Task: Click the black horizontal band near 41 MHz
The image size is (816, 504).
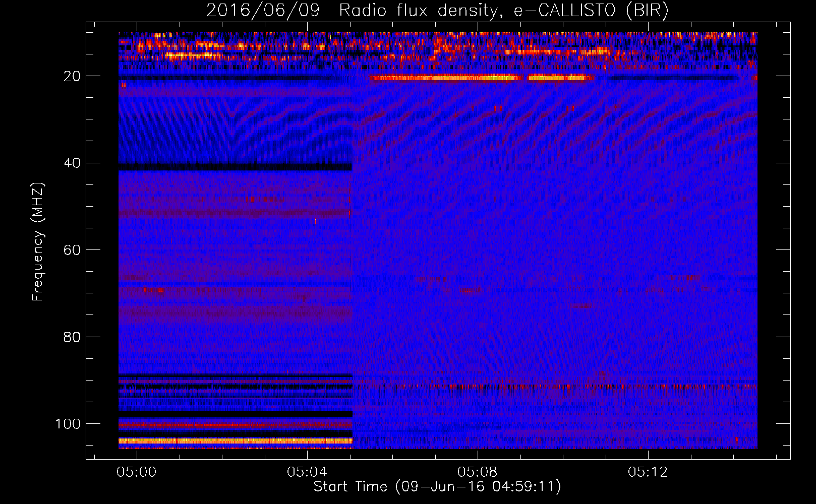Action: [x=235, y=167]
